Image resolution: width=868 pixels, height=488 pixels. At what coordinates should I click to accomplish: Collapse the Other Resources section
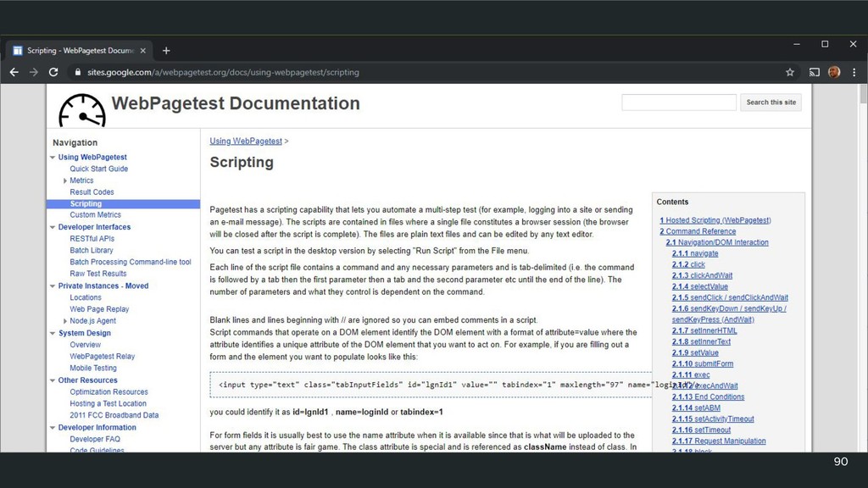[53, 380]
